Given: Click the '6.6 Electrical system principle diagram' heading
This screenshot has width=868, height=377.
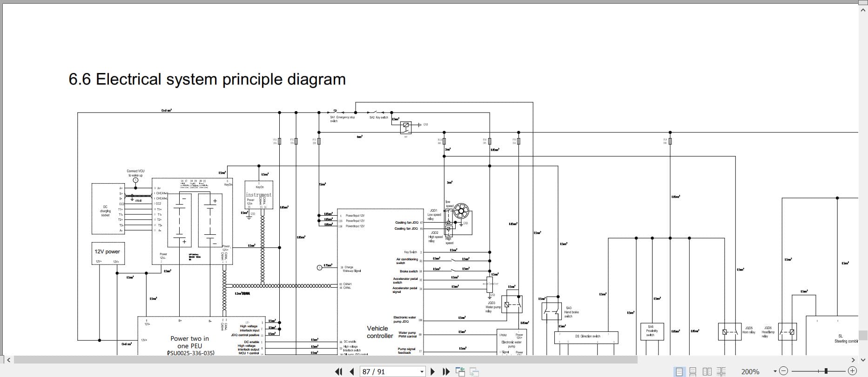Looking at the screenshot, I should 207,79.
